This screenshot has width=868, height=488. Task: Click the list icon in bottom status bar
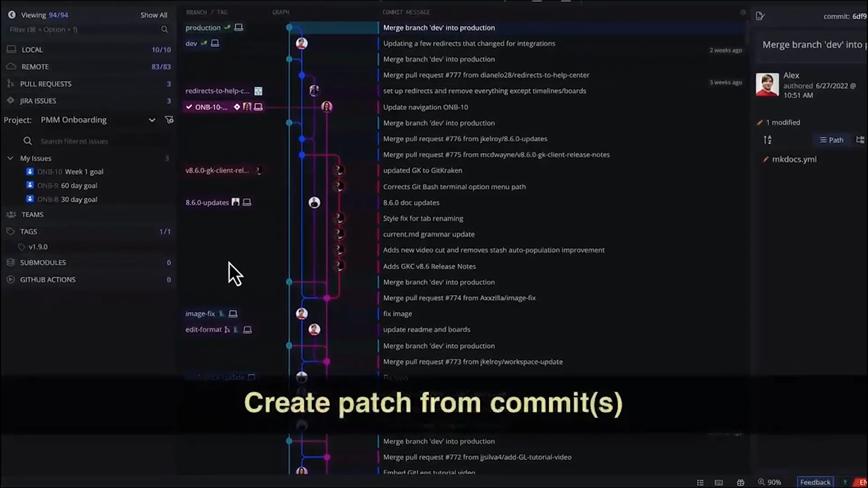700,482
